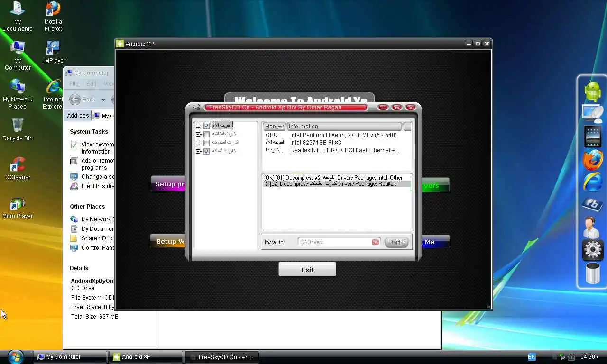Click the purple Setup pr... button

point(168,184)
